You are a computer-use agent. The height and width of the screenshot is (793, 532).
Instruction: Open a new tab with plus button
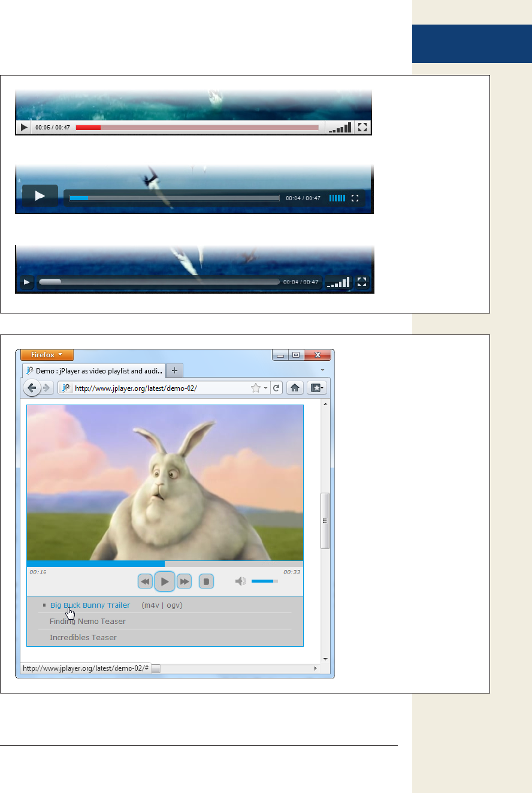[x=174, y=370]
